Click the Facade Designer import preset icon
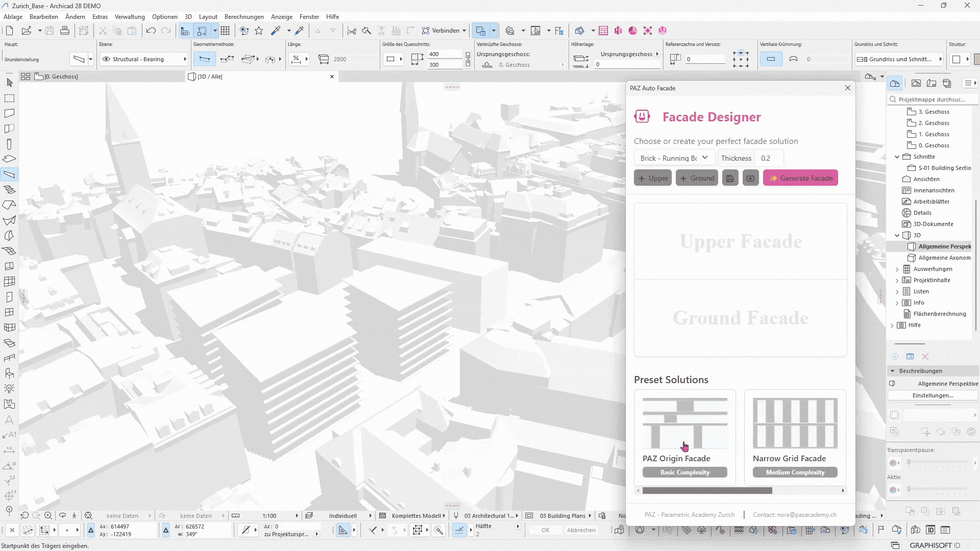980x551 pixels. coord(750,178)
